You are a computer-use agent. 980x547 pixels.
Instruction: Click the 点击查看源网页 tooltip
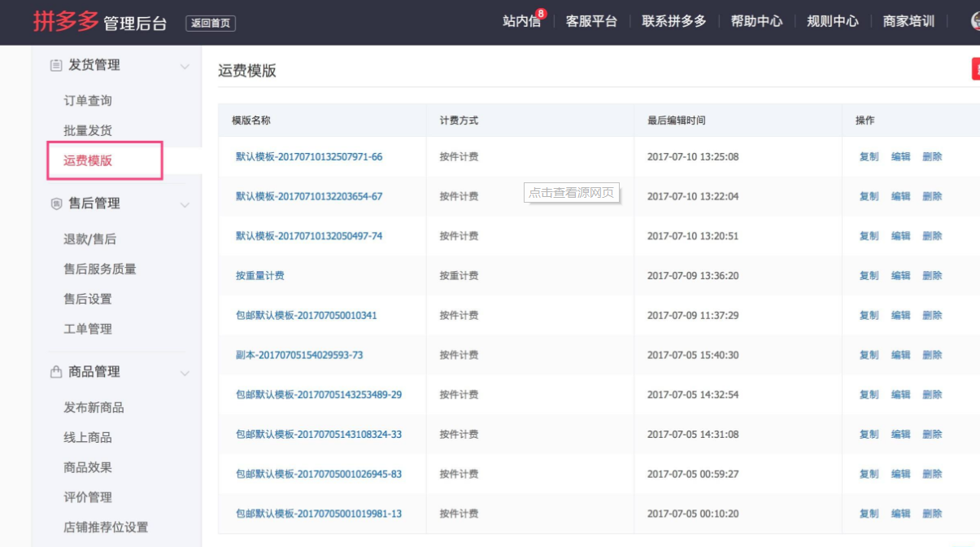[x=572, y=193]
